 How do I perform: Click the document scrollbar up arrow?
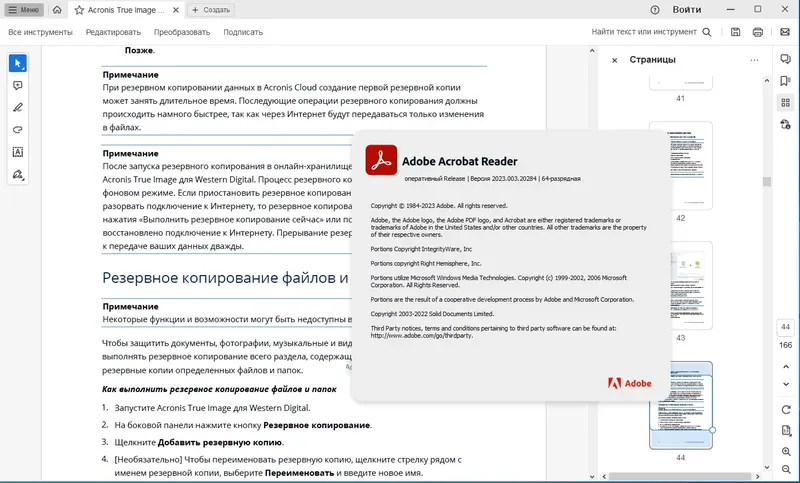(x=592, y=50)
